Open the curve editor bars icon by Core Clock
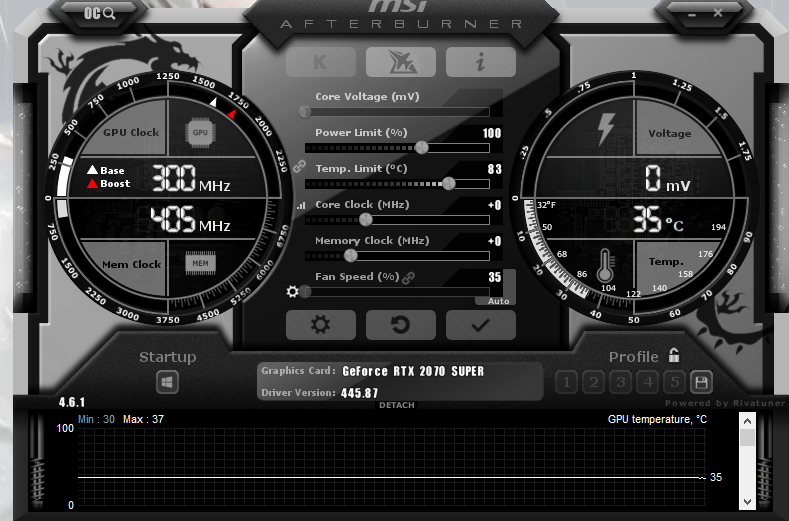Viewport: 789px width, 521px height. pyautogui.click(x=301, y=205)
